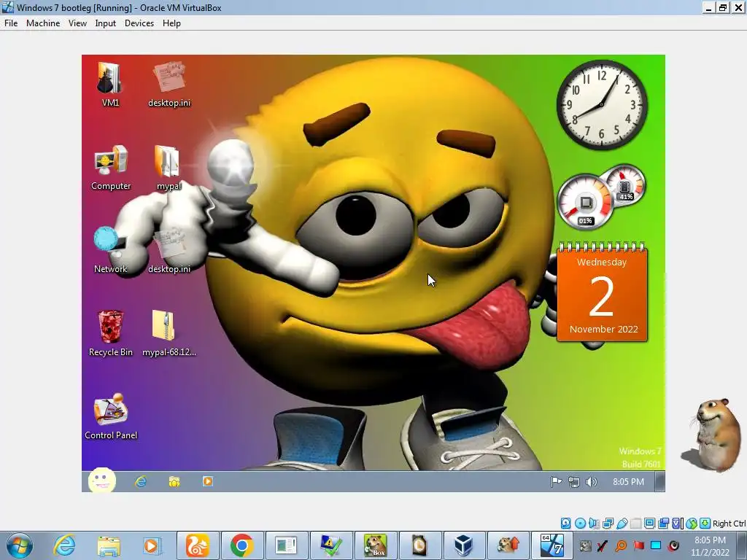Click the guest smiley Start button
Viewport: 747px width, 560px height.
[x=102, y=481]
